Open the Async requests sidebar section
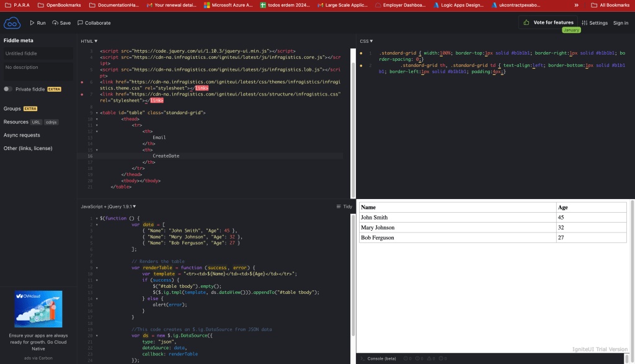This screenshot has width=635, height=364. 22,135
